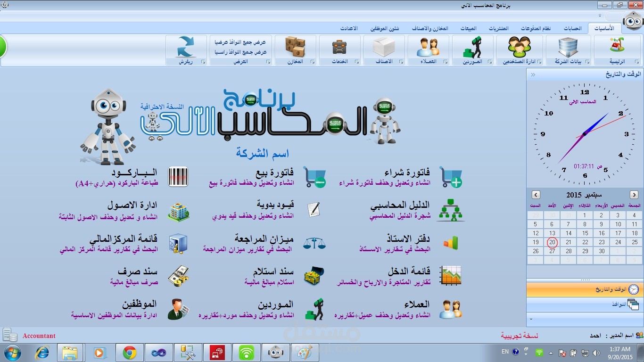Open the trial balance (ميزان المراجعة) scales icon
This screenshot has height=362, width=644.
click(x=314, y=241)
